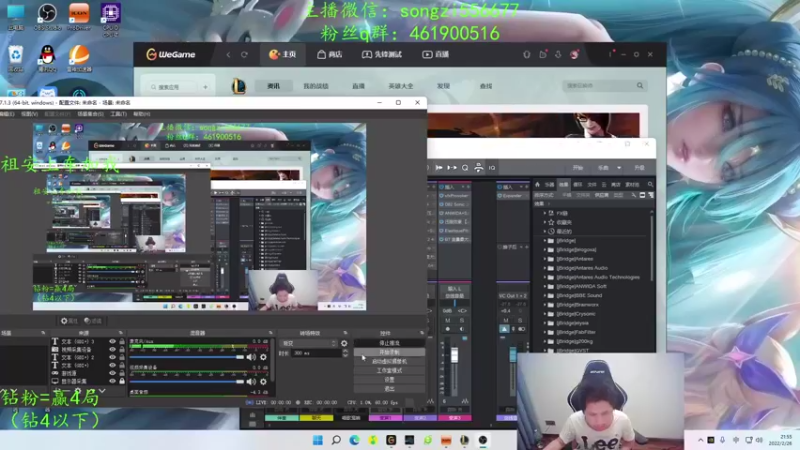Viewport: 800px width, 450px height.
Task: Toggle lock on the display capture source
Action: click(x=122, y=381)
